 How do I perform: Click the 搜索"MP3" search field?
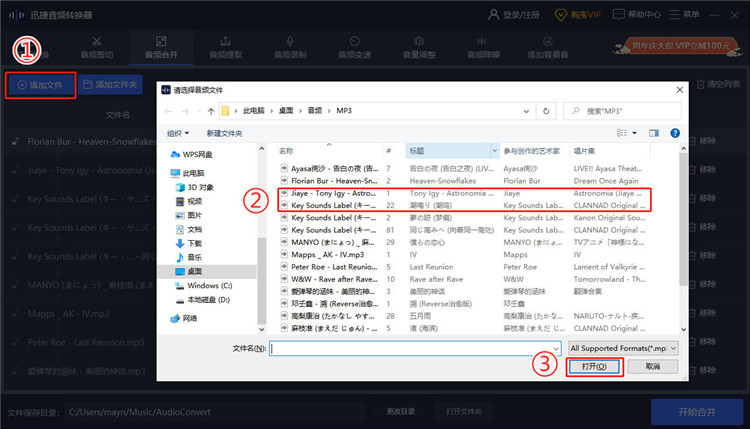(622, 111)
